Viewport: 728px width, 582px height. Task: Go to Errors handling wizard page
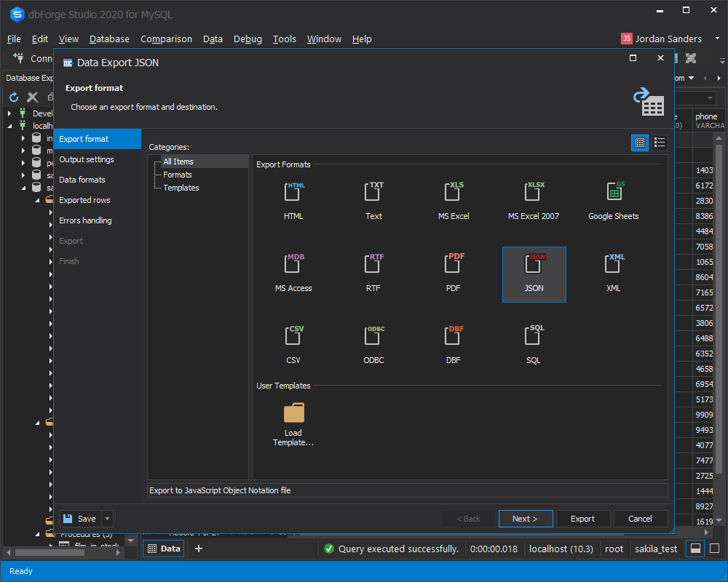click(98, 220)
